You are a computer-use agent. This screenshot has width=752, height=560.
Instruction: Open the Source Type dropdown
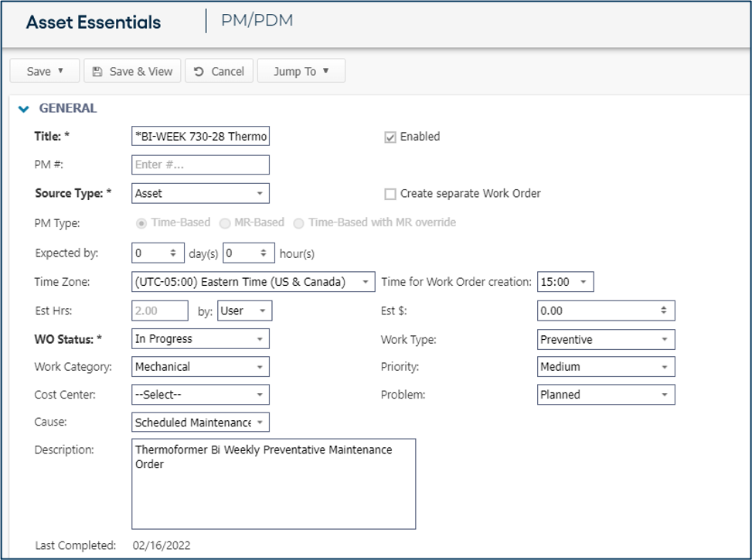click(x=200, y=193)
